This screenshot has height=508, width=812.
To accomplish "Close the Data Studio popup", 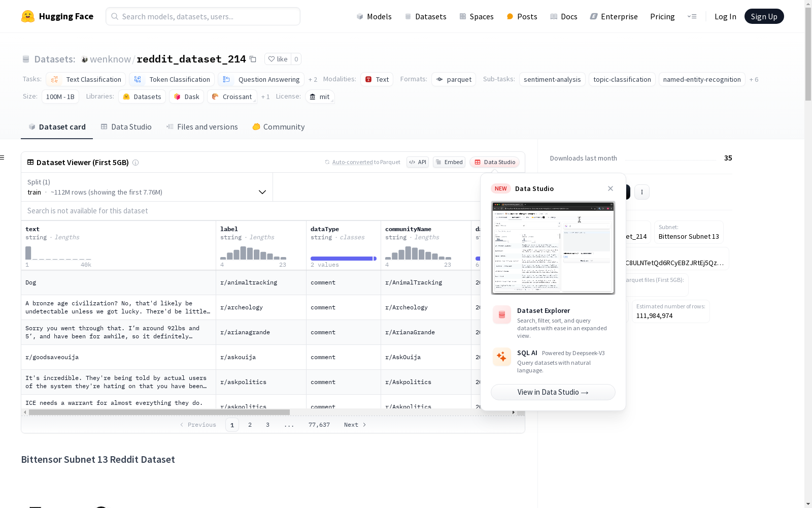I will [611, 188].
